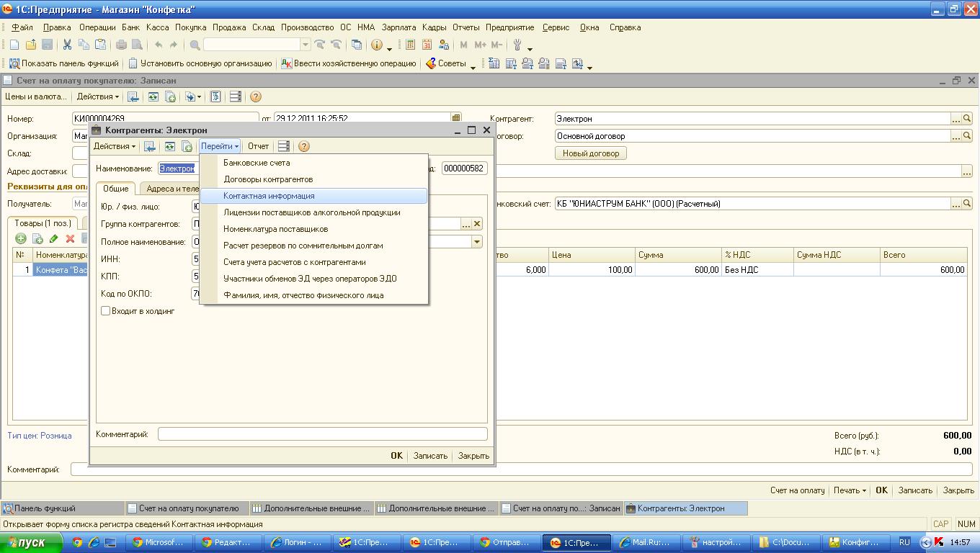
Task: Click Цены и валюта button
Action: [x=35, y=96]
